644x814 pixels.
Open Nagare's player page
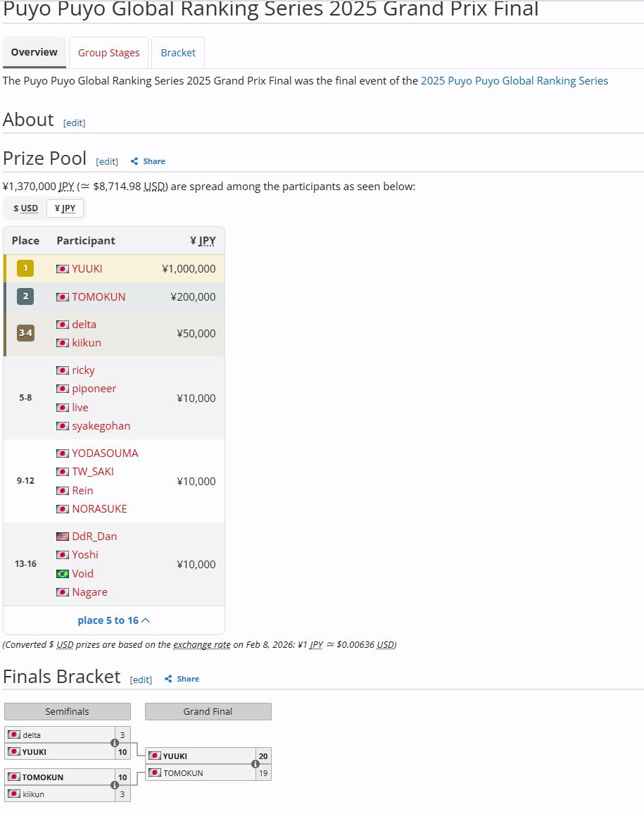tap(90, 592)
